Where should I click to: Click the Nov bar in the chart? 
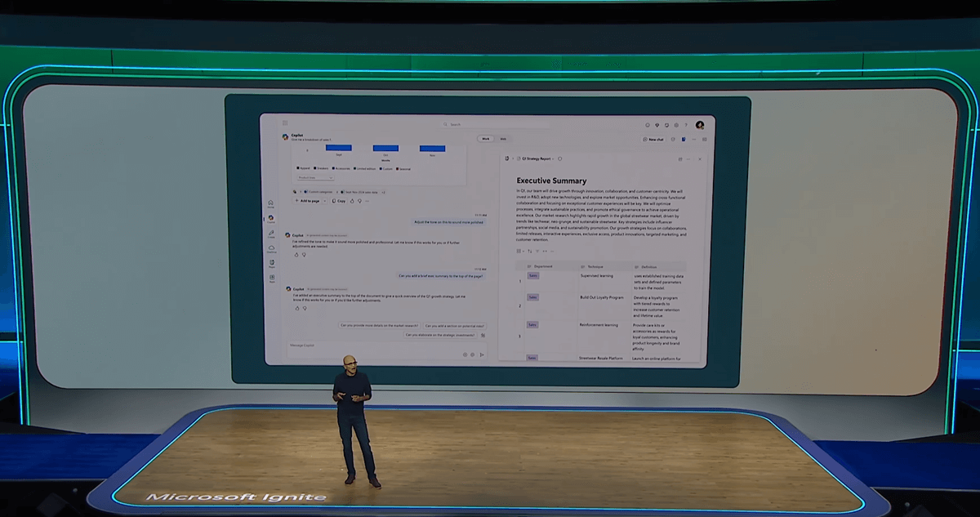(x=432, y=148)
